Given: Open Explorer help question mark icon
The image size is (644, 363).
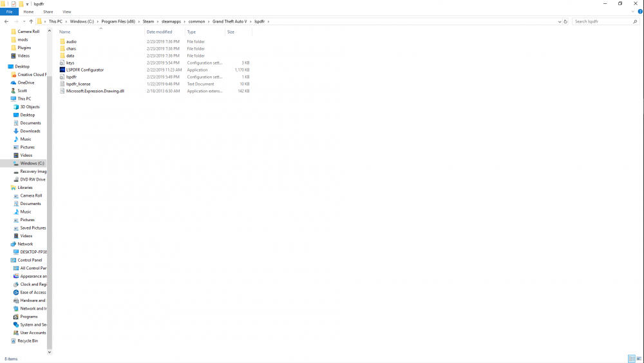Looking at the screenshot, I should point(640,12).
